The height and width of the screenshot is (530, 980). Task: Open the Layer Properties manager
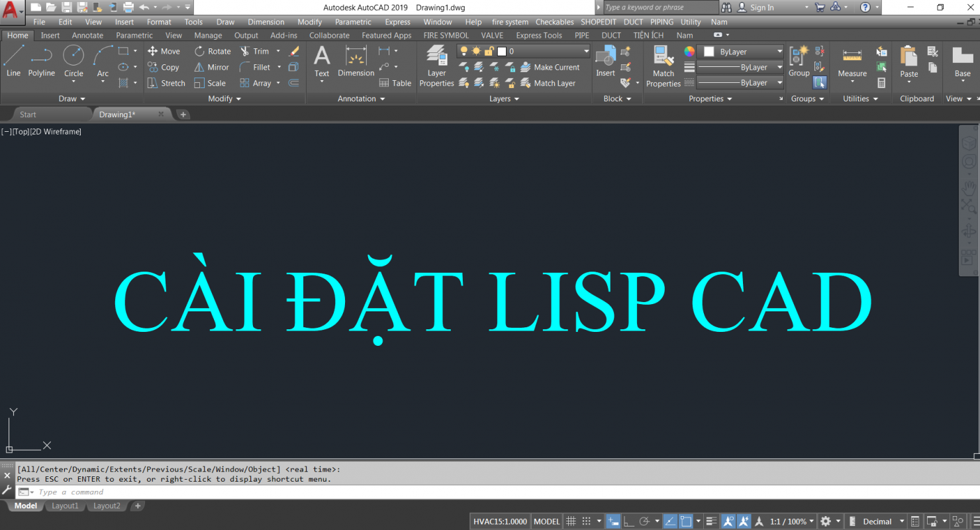[436, 66]
